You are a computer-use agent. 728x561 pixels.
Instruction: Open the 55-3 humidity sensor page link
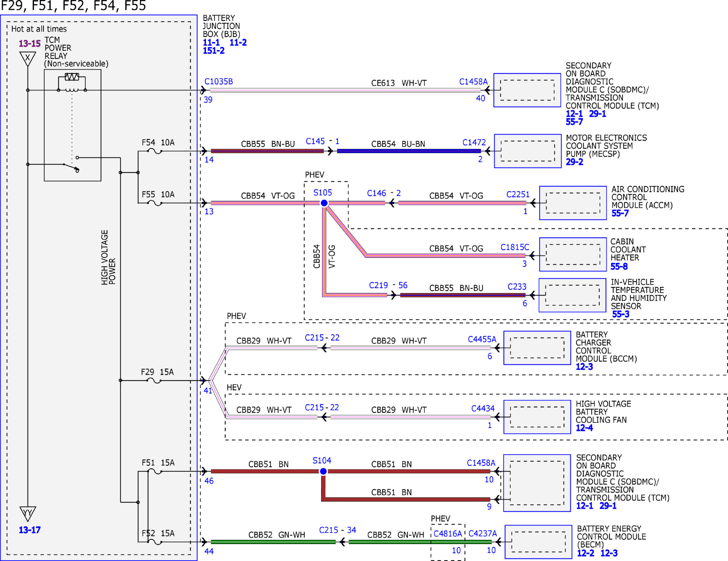click(x=620, y=314)
